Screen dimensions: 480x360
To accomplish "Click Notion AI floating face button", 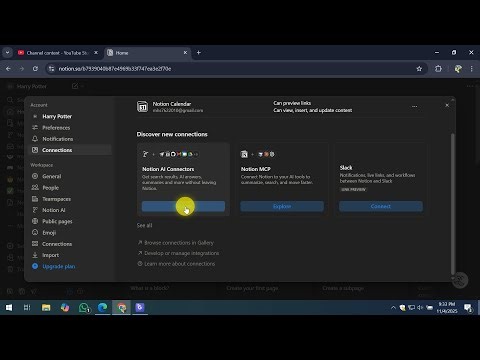I will [460, 280].
